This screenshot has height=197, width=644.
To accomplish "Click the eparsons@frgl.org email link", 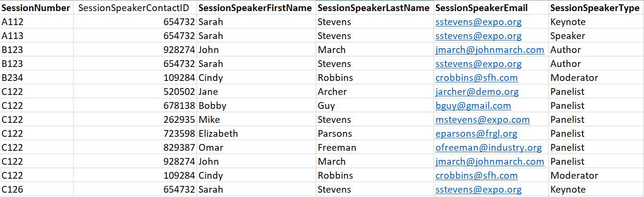I will pos(476,134).
